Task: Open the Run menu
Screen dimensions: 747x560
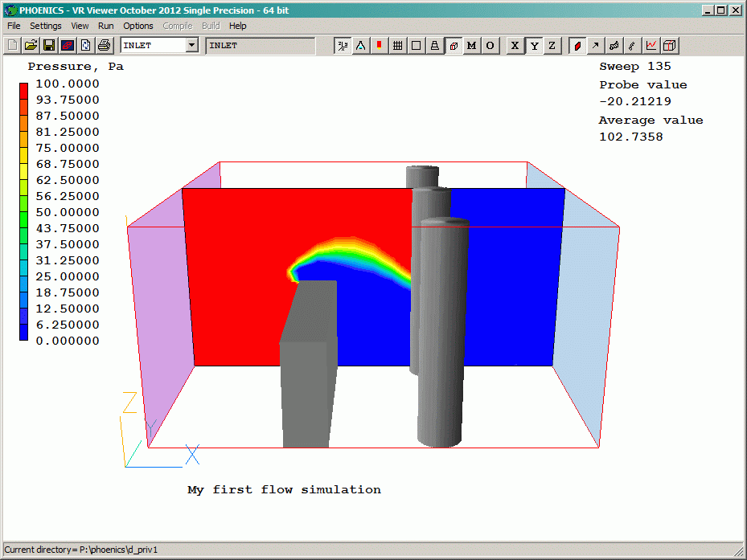Action: pyautogui.click(x=105, y=26)
